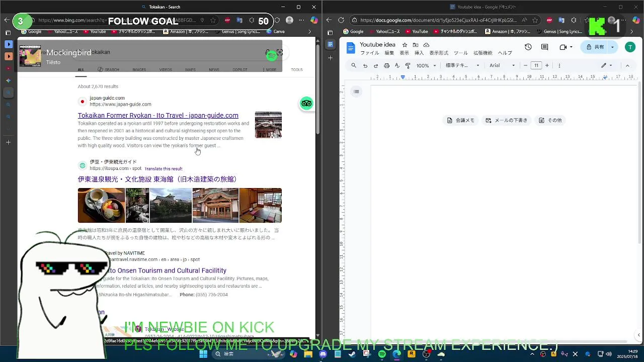Open Rockstar Games launcher in taskbar
644x362 pixels.
click(x=412, y=354)
